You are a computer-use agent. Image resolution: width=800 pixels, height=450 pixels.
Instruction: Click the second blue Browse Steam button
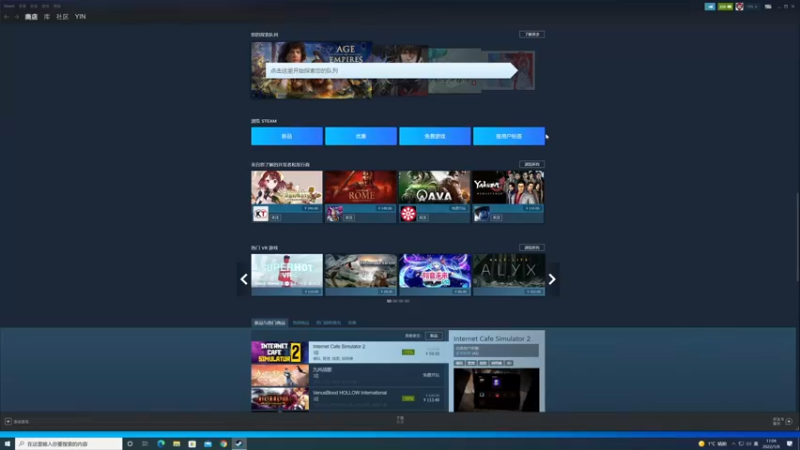pyautogui.click(x=361, y=136)
